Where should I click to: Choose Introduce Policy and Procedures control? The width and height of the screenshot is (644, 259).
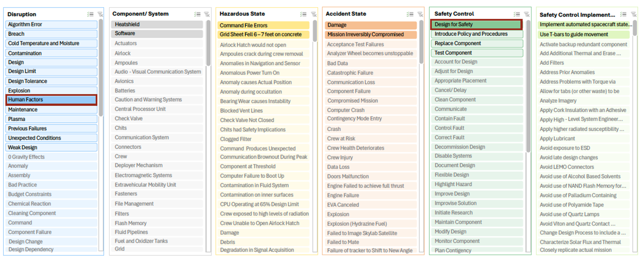tap(477, 34)
